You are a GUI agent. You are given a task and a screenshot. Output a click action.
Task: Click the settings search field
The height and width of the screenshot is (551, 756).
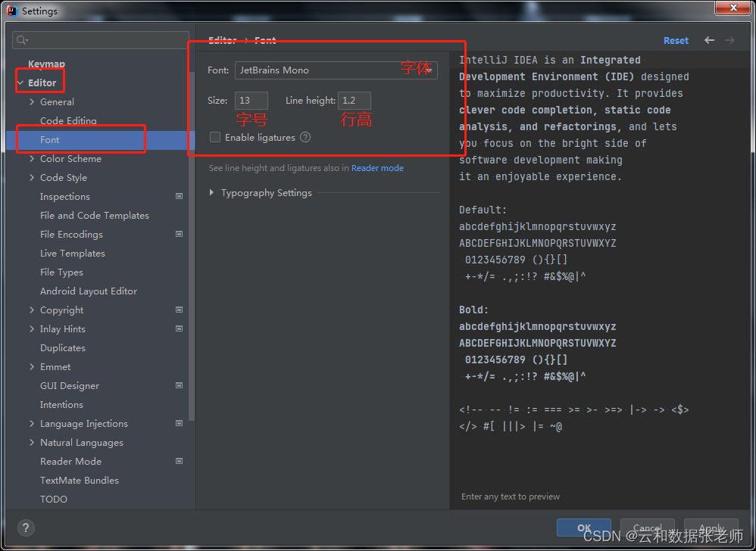(101, 40)
